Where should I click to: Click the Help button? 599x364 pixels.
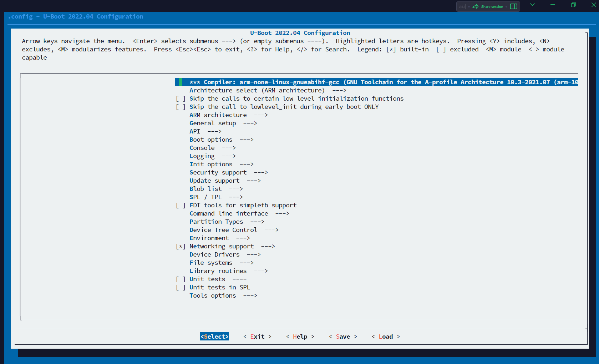click(300, 337)
